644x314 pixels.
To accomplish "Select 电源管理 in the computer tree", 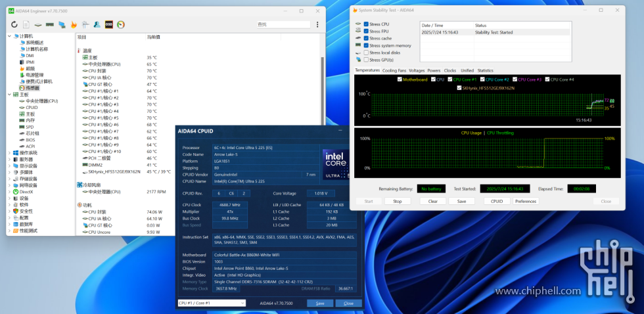I will 32,75.
